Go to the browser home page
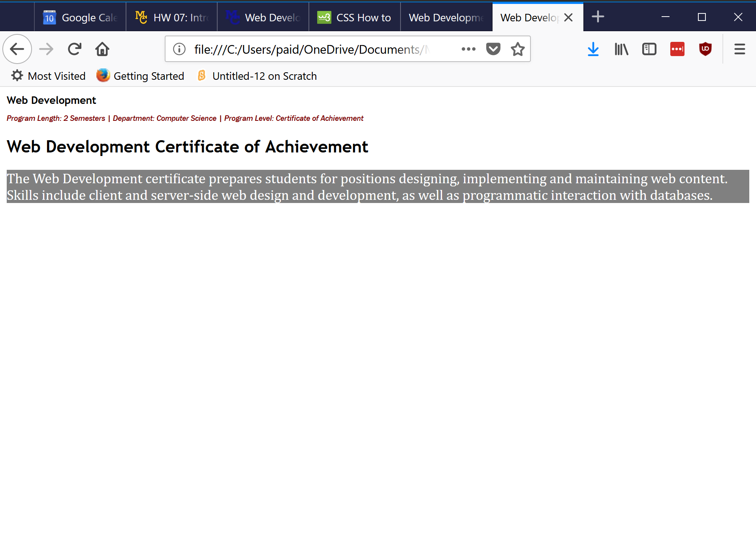Image resolution: width=756 pixels, height=560 pixels. [x=102, y=49]
